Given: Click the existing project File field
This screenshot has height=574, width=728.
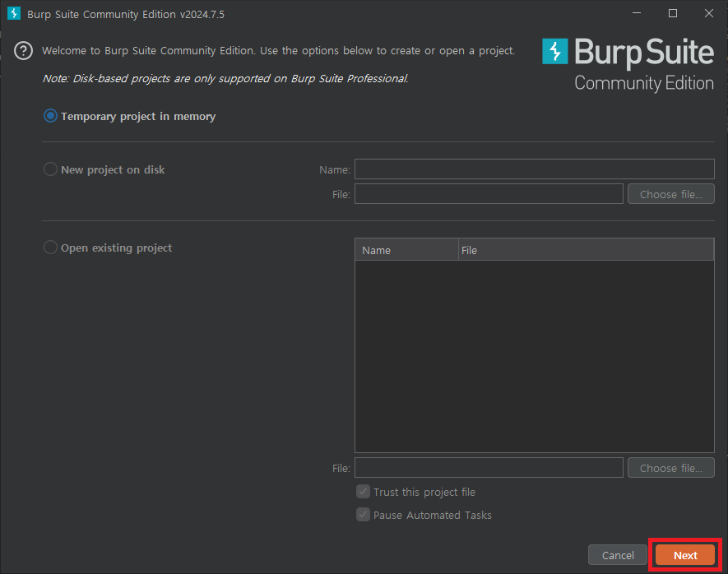Looking at the screenshot, I should [x=489, y=468].
